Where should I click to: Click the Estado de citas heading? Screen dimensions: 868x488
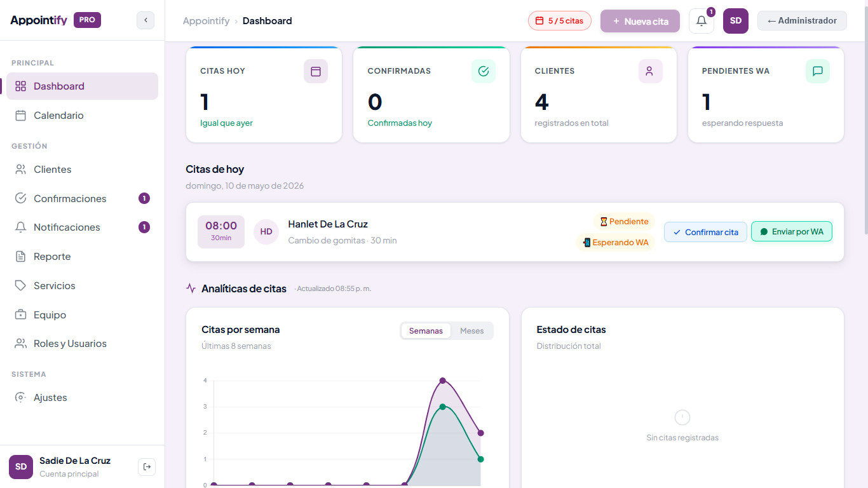[x=571, y=329]
